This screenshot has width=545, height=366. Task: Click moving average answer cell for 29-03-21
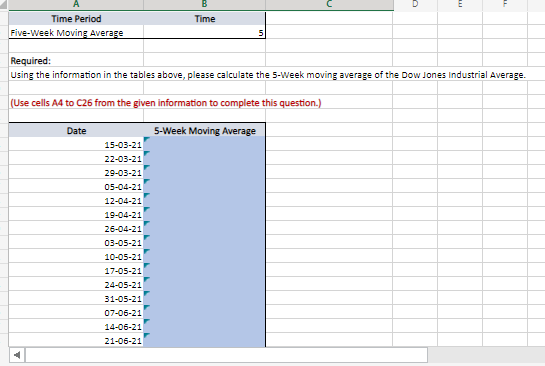[204, 172]
